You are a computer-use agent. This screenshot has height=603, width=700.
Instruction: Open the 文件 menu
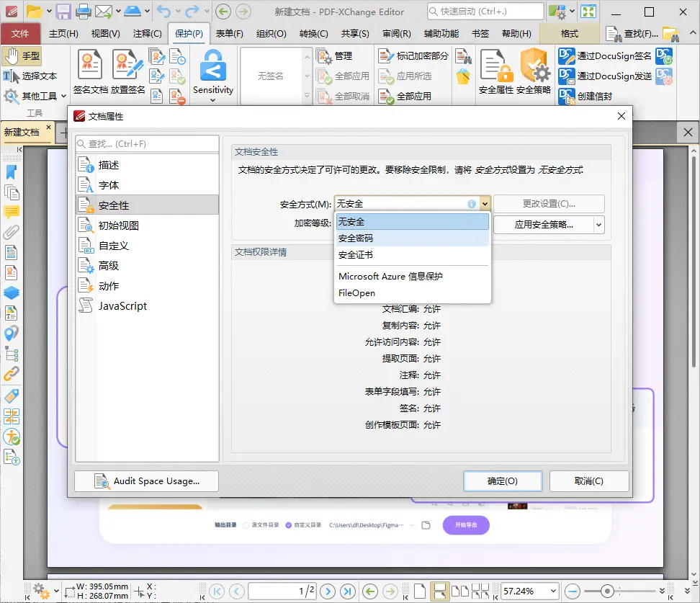[x=21, y=33]
